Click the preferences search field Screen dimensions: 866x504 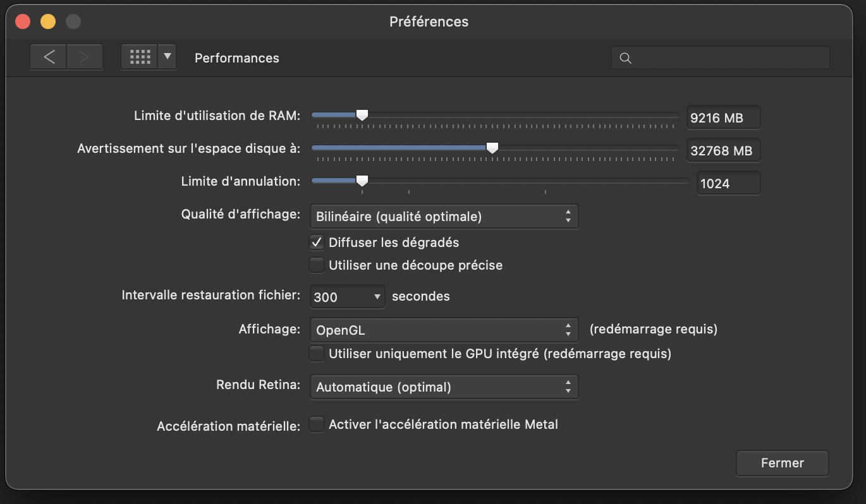pyautogui.click(x=727, y=58)
